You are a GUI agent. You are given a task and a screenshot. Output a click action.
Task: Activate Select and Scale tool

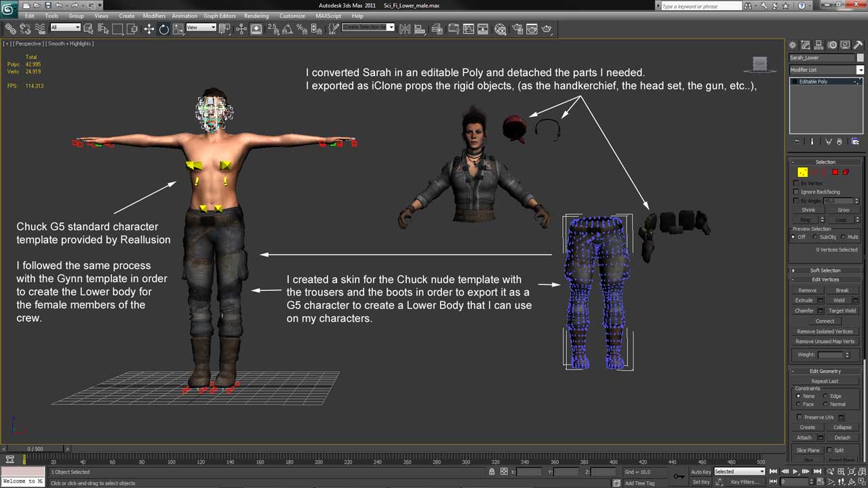coord(178,28)
